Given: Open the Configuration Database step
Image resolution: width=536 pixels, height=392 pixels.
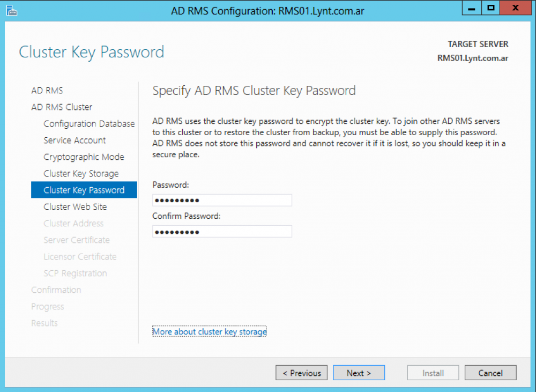Looking at the screenshot, I should tap(89, 123).
